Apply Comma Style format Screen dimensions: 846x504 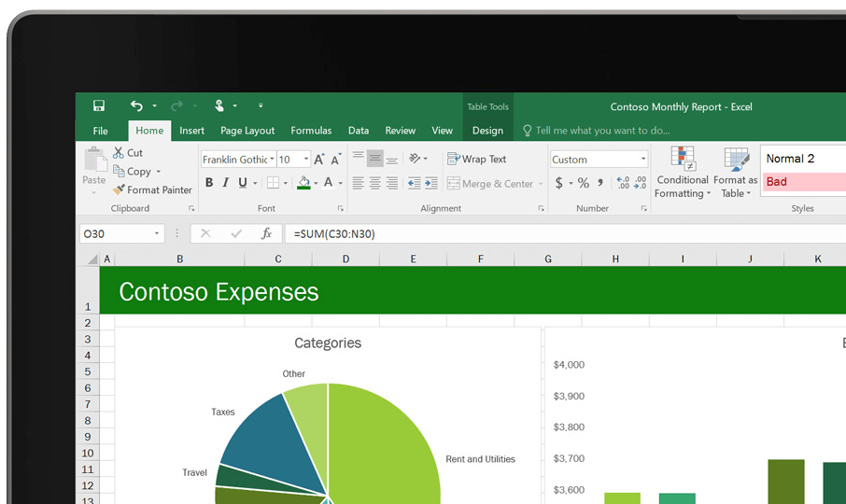click(x=600, y=183)
